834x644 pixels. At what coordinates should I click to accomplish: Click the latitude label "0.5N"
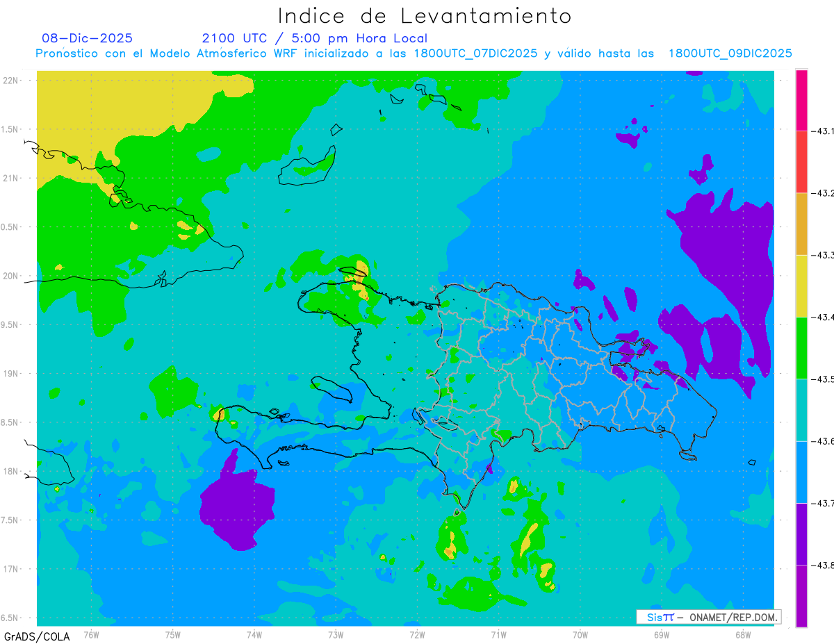tap(10, 227)
